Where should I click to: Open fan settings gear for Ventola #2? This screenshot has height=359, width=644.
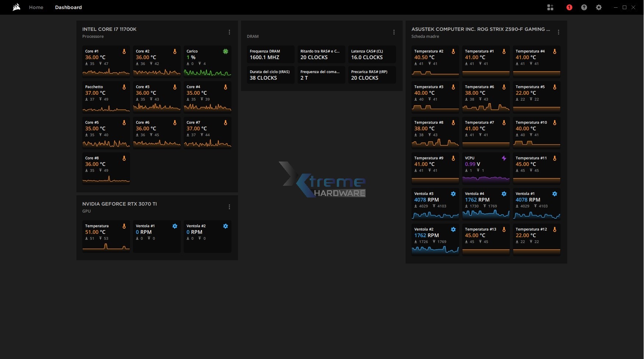tap(226, 226)
